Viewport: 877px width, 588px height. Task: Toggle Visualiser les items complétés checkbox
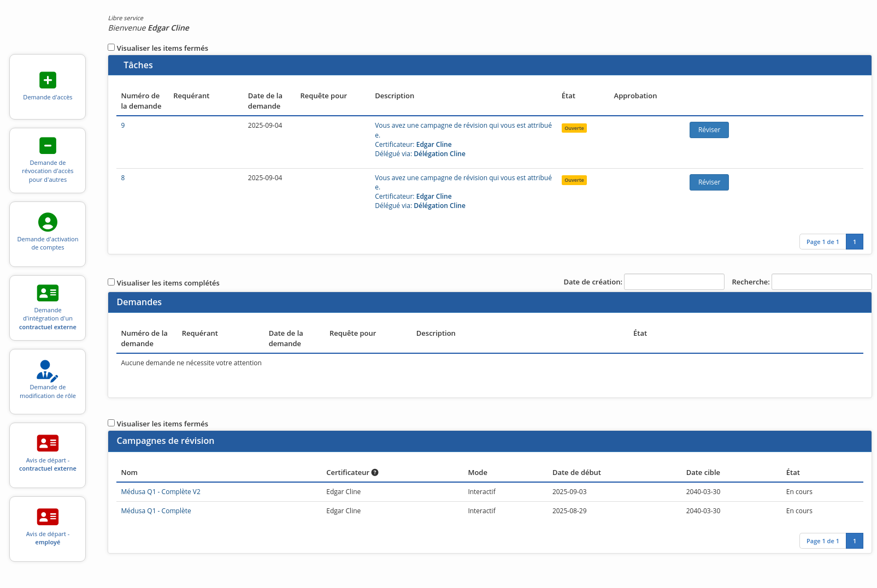coord(111,282)
